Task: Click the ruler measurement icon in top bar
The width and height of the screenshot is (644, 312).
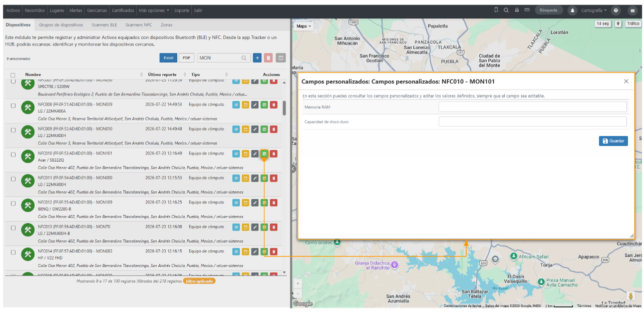Action: (x=527, y=10)
